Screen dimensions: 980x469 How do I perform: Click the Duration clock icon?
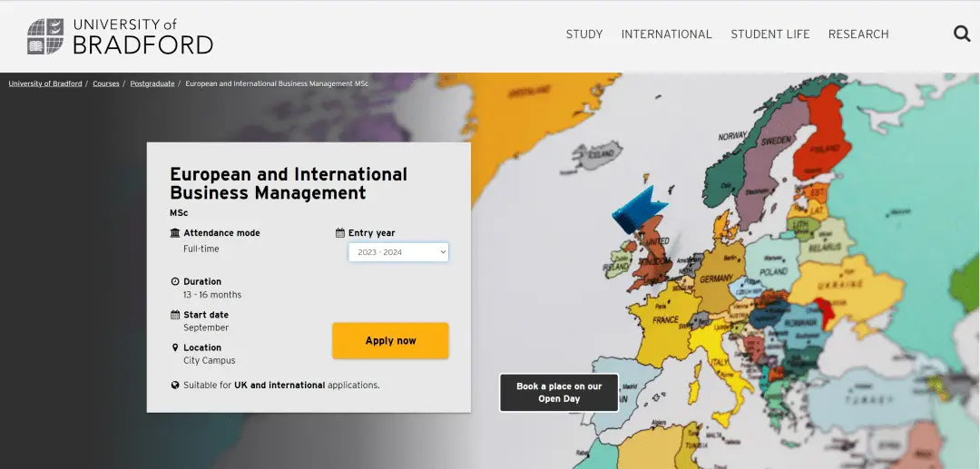[175, 281]
